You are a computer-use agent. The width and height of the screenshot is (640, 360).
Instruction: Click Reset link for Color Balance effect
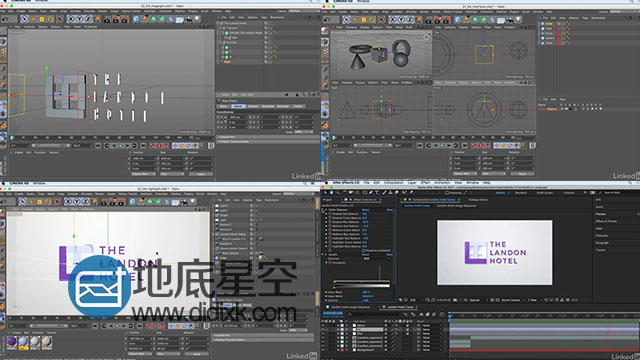tap(365, 210)
